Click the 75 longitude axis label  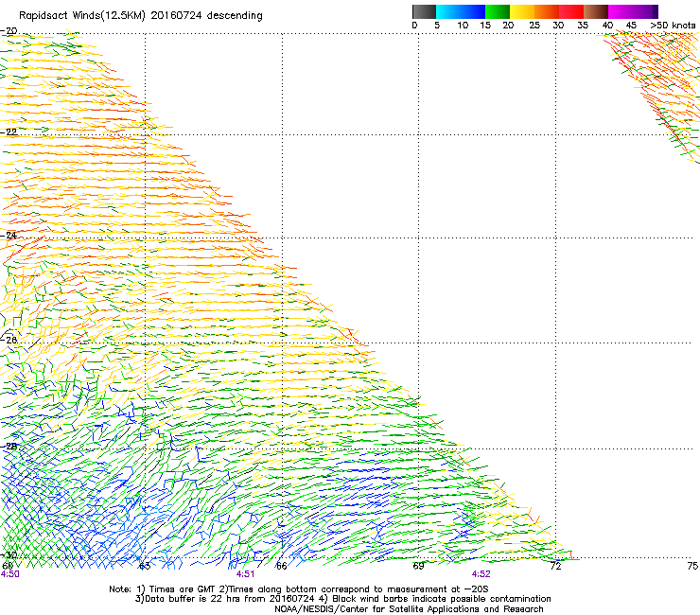click(x=692, y=566)
